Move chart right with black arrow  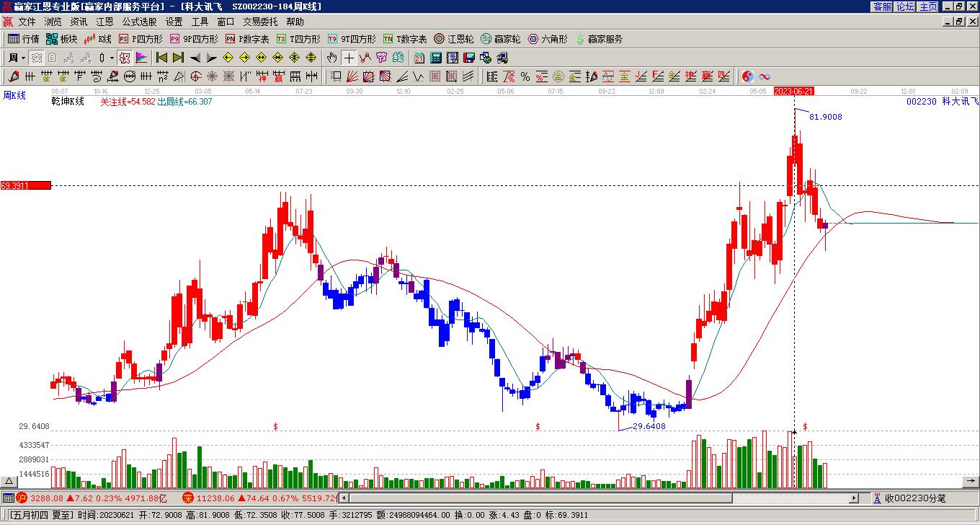(x=211, y=58)
